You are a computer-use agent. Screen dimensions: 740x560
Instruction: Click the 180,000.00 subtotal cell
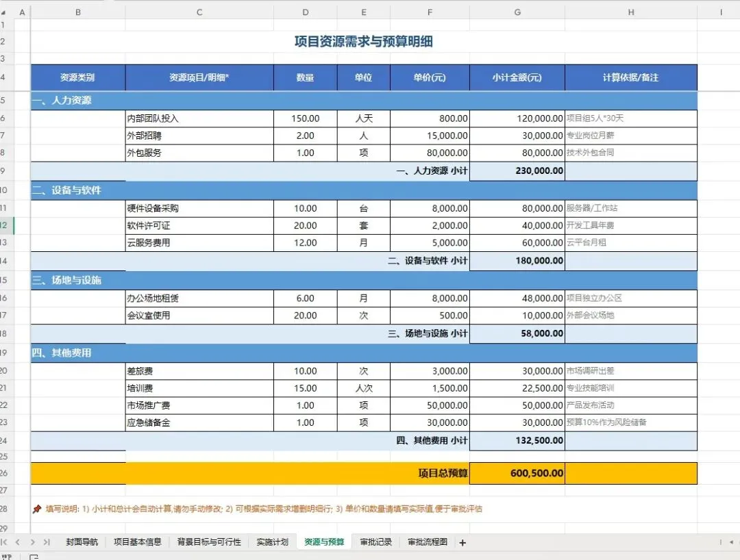click(x=517, y=261)
